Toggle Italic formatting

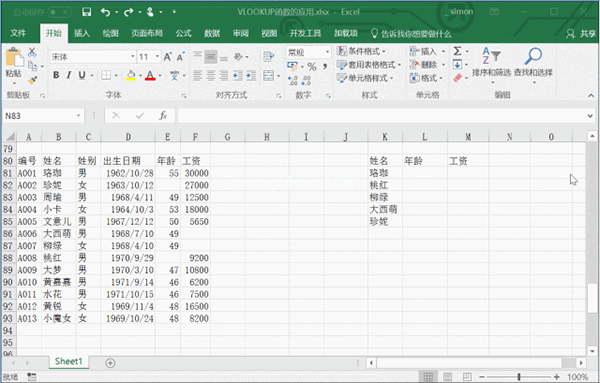pos(69,75)
